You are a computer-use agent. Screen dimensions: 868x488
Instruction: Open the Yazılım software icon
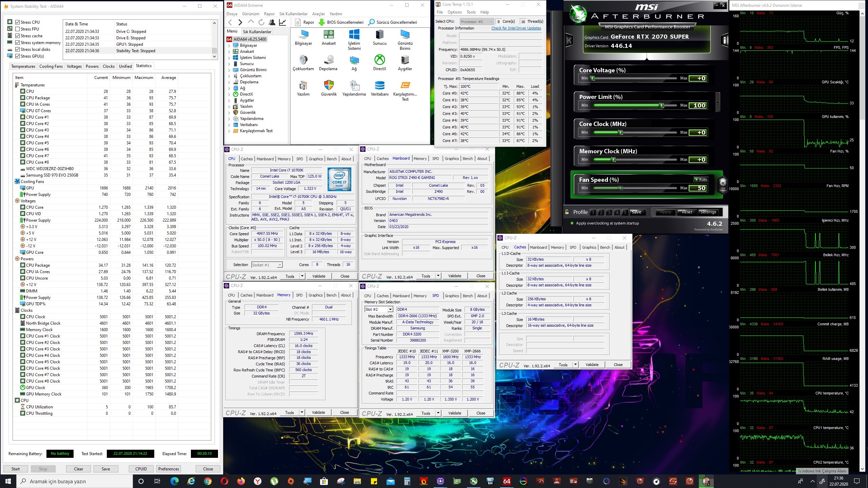coord(303,88)
